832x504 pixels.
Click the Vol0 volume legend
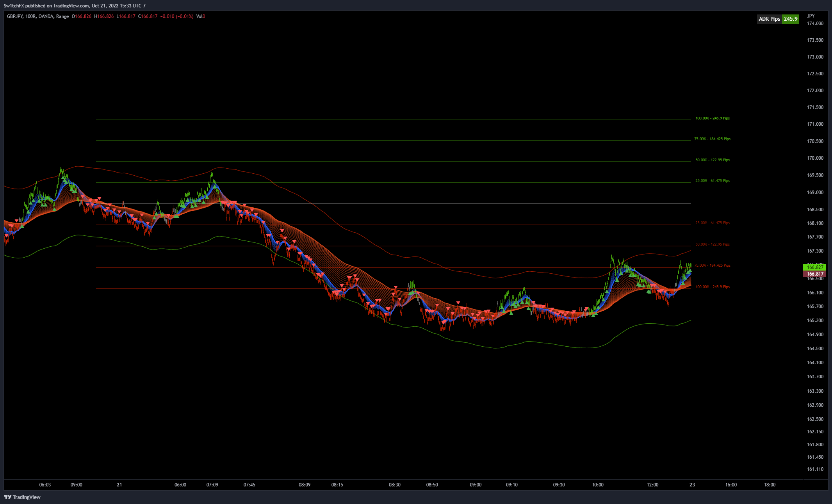click(x=201, y=16)
